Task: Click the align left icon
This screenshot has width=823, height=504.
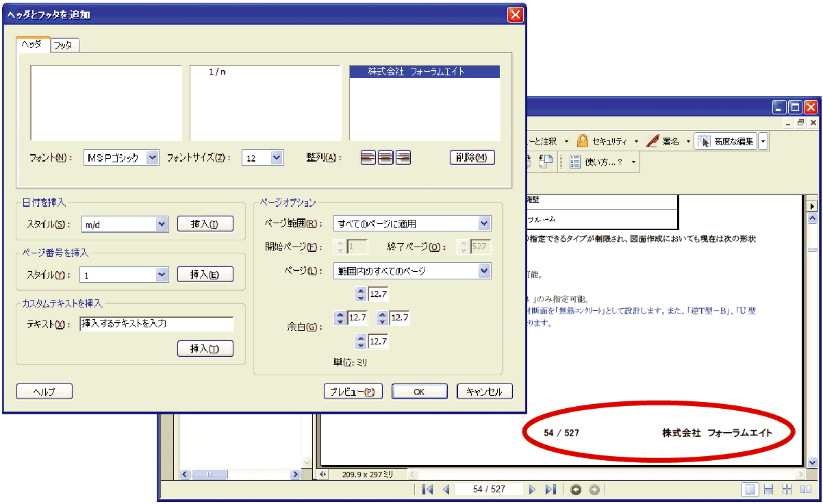Action: coord(368,157)
